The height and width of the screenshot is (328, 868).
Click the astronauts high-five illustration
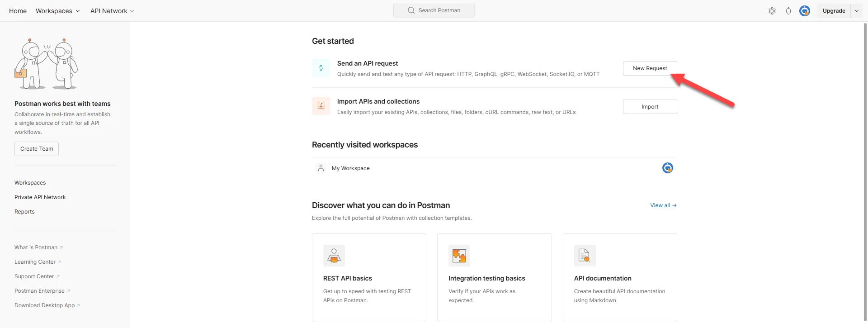(x=46, y=64)
